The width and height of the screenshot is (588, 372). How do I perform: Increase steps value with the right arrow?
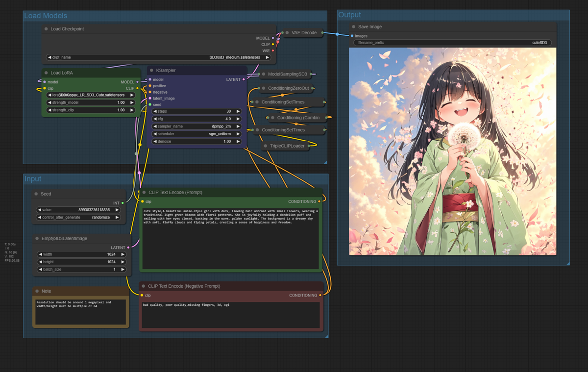(238, 111)
